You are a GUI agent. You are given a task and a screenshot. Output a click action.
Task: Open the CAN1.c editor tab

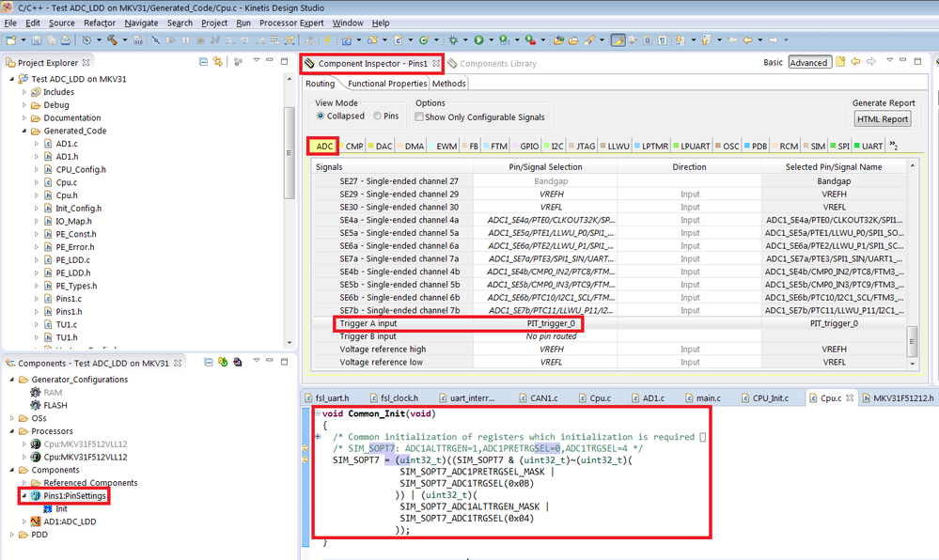click(x=539, y=397)
